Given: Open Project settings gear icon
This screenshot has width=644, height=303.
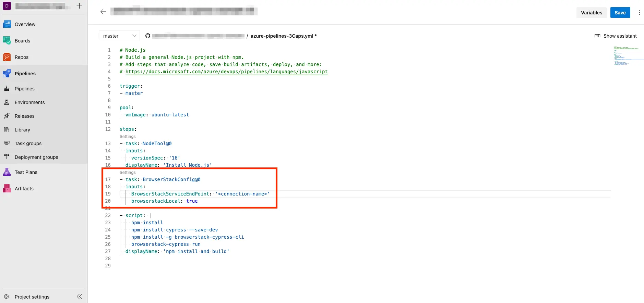Looking at the screenshot, I should click(7, 297).
